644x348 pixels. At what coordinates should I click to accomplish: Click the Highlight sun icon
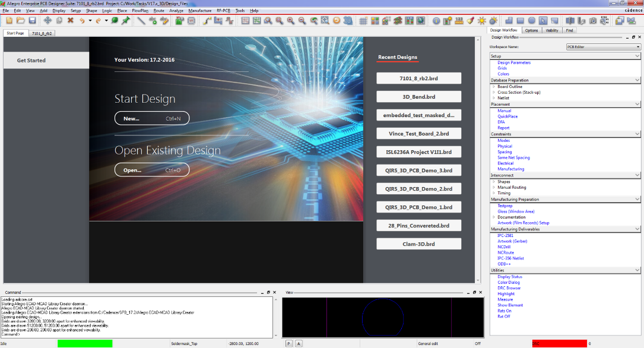tap(482, 21)
